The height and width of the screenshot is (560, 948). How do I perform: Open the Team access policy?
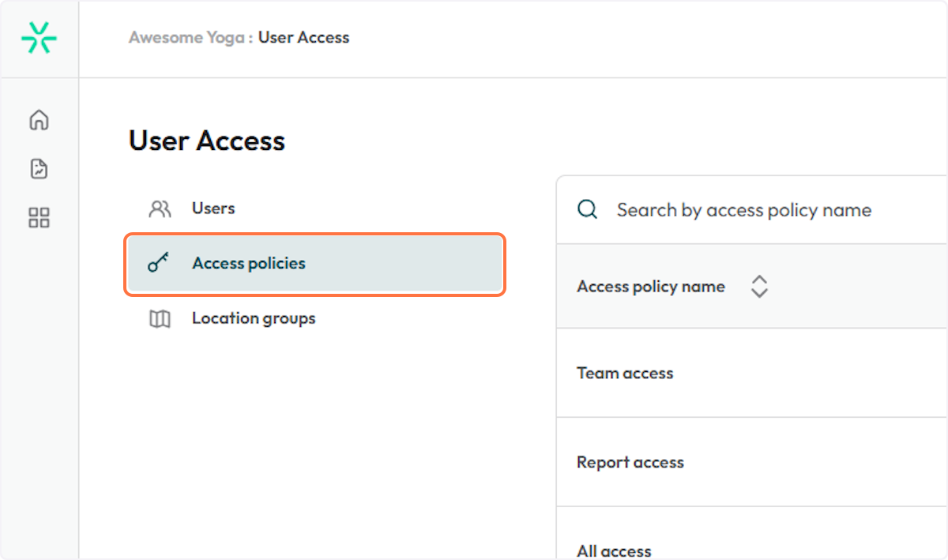pyautogui.click(x=625, y=372)
